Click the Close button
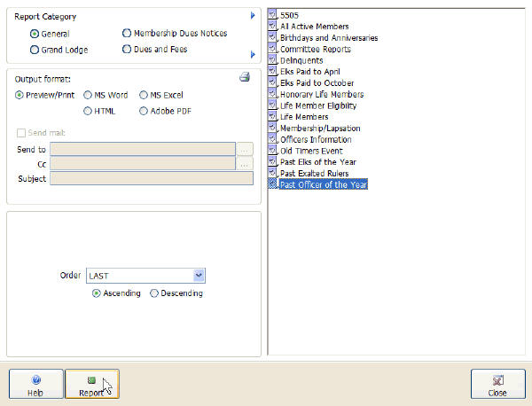532x406 pixels. pyautogui.click(x=497, y=384)
